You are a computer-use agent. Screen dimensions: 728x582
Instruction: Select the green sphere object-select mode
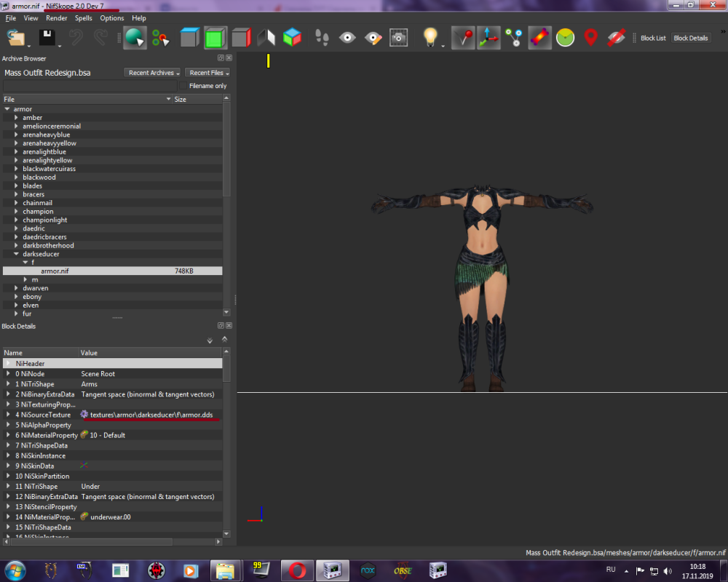tap(135, 38)
